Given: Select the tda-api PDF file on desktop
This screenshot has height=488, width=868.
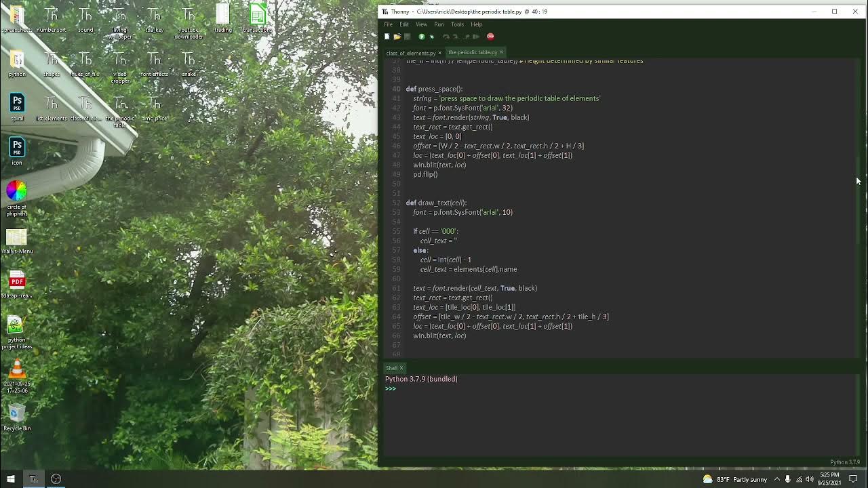Looking at the screenshot, I should tap(17, 285).
